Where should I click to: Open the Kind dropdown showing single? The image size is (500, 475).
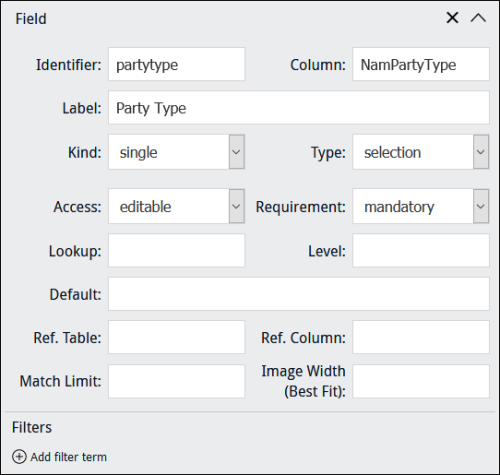point(177,152)
